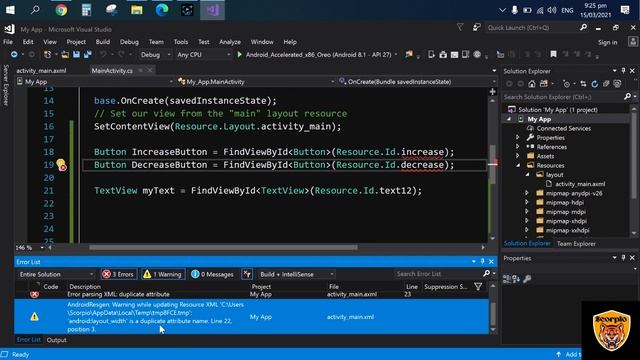Click the Sign in link
This screenshot has width=640, height=360.
(607, 42)
